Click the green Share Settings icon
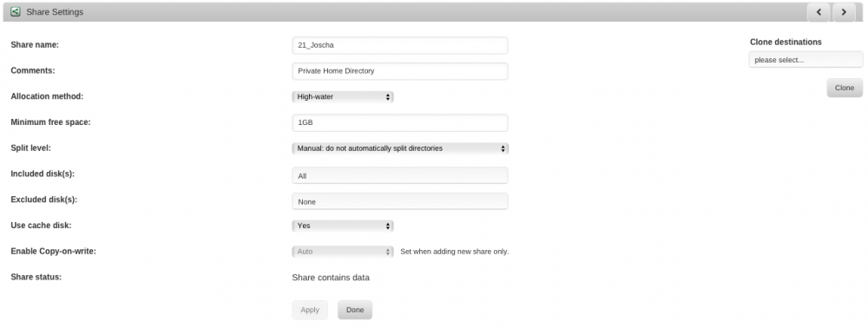 [16, 11]
